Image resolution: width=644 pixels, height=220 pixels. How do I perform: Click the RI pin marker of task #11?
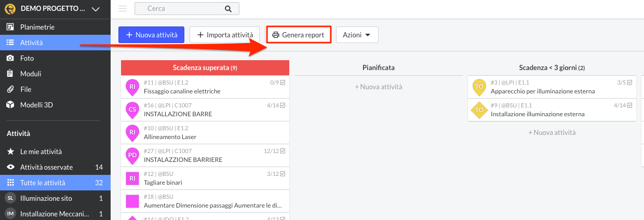click(132, 87)
